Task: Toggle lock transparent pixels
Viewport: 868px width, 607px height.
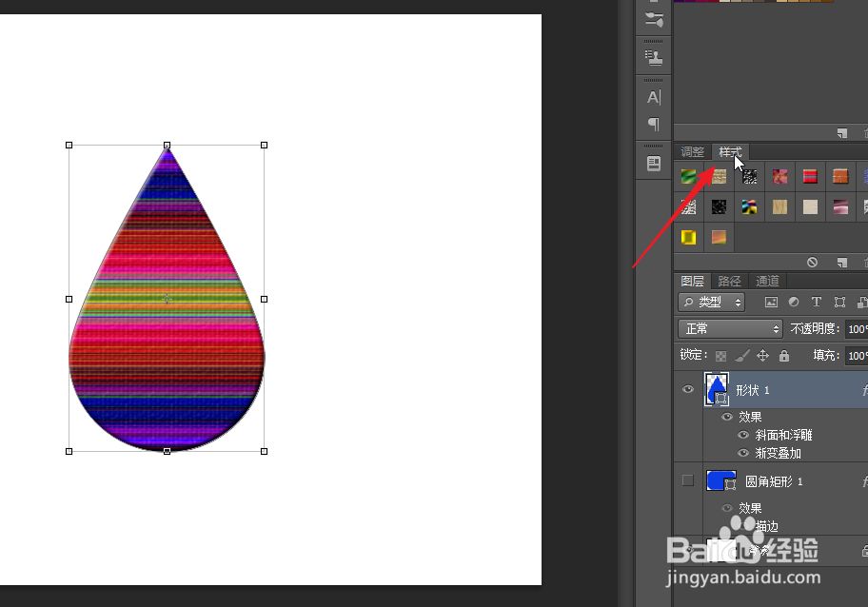Action: [x=720, y=356]
